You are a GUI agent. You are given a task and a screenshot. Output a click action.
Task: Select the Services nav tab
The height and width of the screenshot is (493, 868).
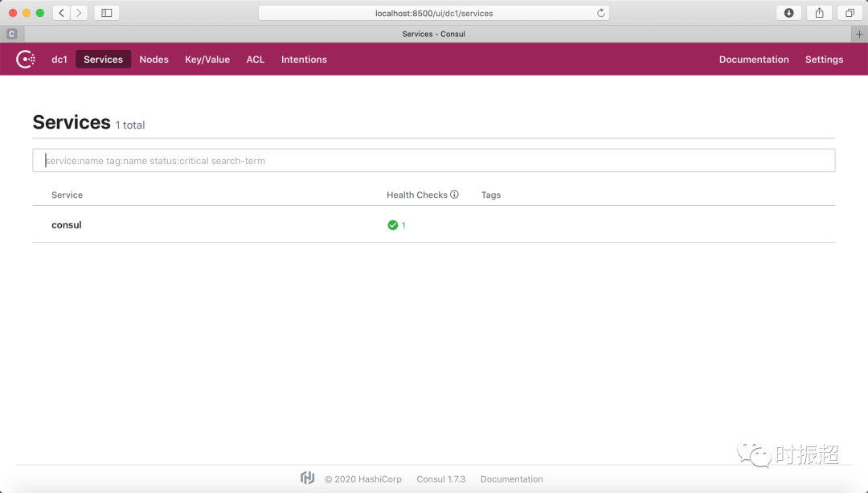[103, 60]
